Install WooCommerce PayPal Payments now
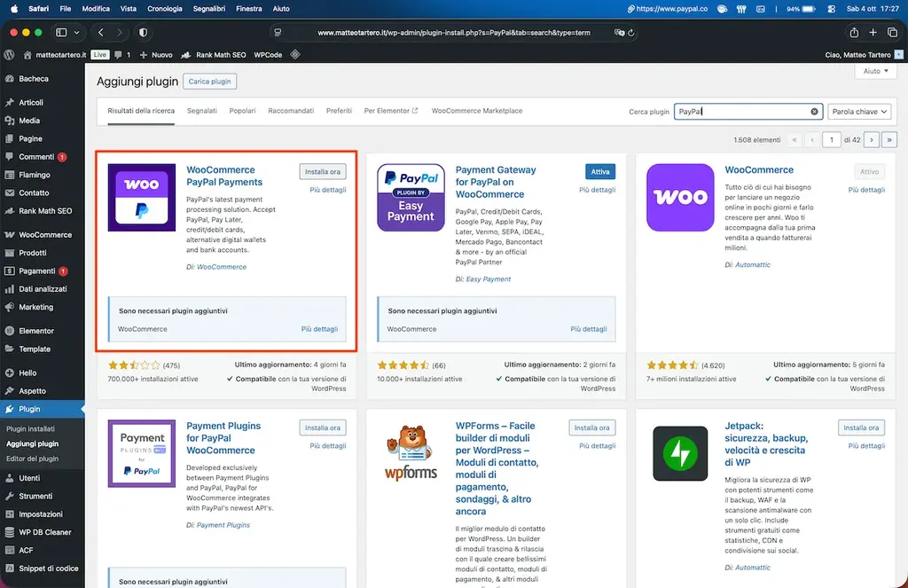This screenshot has width=908, height=588. [323, 171]
